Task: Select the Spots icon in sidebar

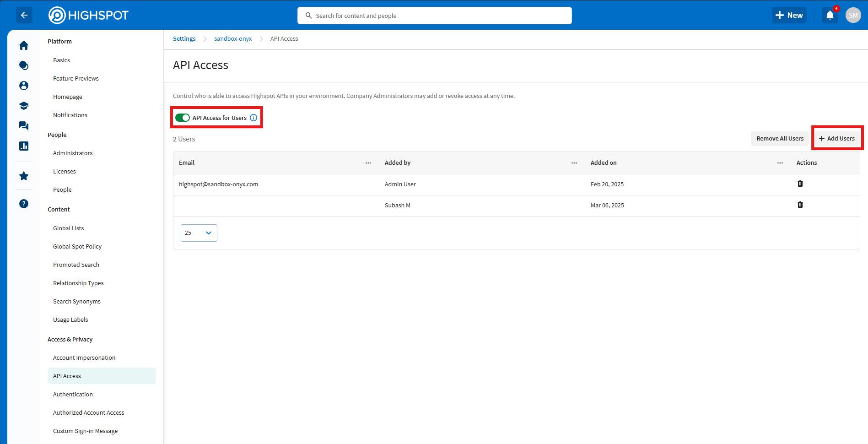Action: [x=24, y=65]
